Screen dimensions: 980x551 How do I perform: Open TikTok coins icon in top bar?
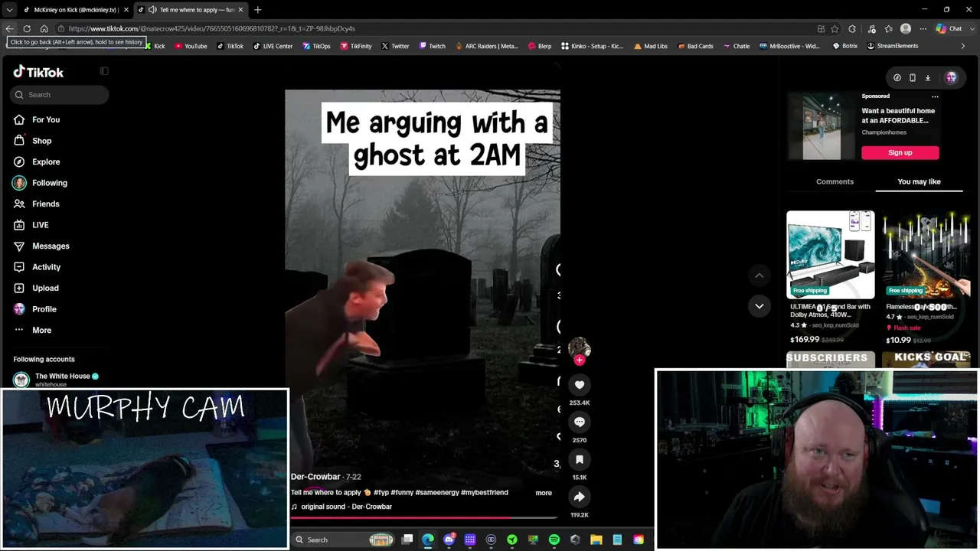pyautogui.click(x=897, y=77)
